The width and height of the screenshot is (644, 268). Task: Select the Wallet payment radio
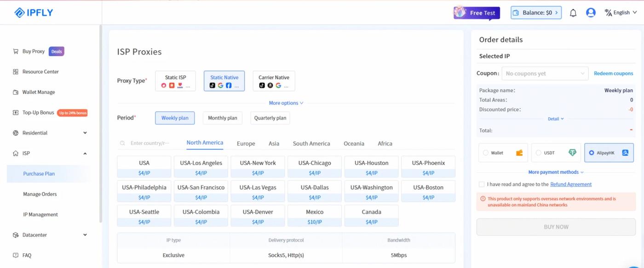click(486, 153)
